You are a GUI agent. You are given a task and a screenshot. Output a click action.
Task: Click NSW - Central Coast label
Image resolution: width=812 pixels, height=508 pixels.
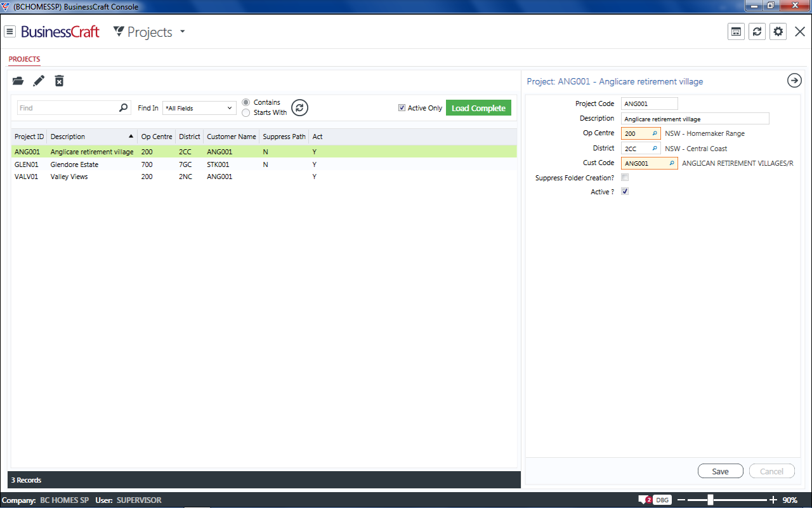[x=696, y=148]
